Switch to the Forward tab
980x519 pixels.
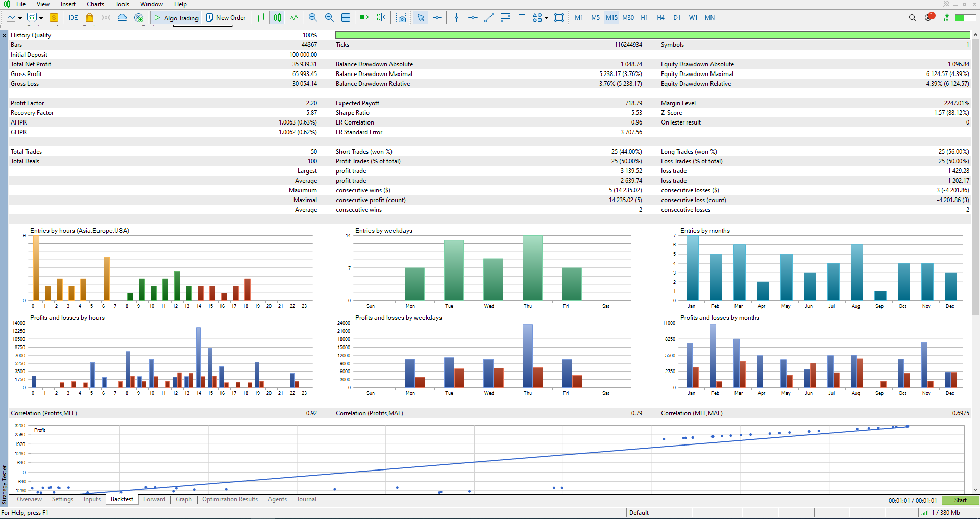click(x=154, y=500)
